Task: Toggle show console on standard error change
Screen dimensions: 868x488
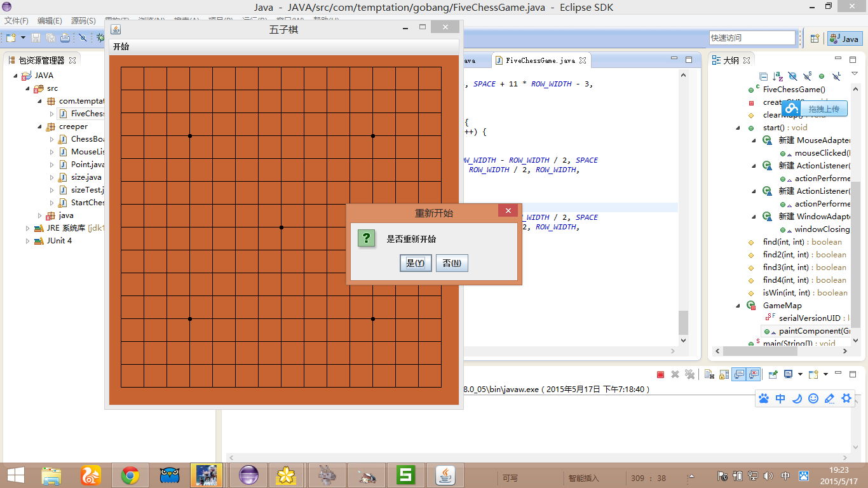Action: [753, 375]
